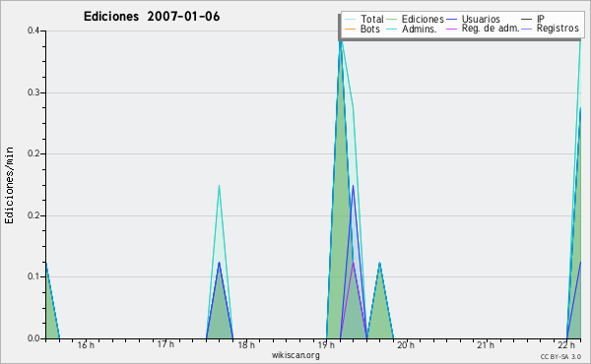Click the magenta Reg. de adm. peak after 19 h
Image resolution: width=591 pixels, height=364 pixels.
click(353, 264)
